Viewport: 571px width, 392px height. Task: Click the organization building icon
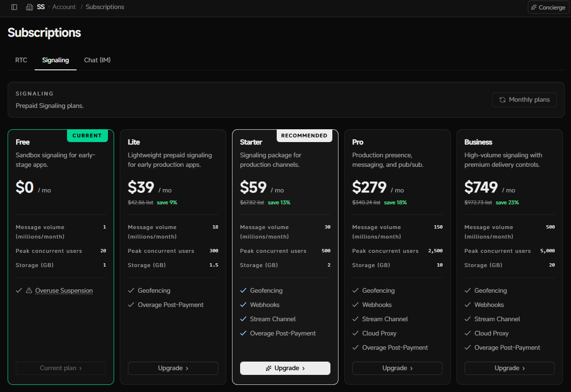coord(29,7)
